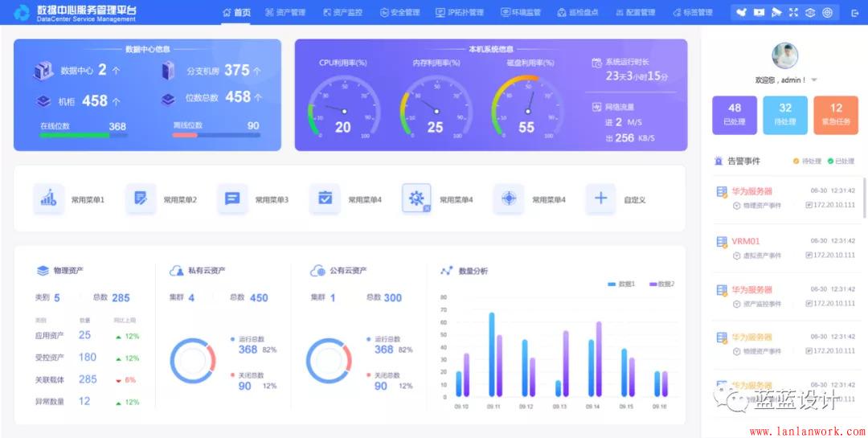Open the 常用菜单2 document edit icon
Image resolution: width=868 pixels, height=438 pixels.
[x=141, y=199]
